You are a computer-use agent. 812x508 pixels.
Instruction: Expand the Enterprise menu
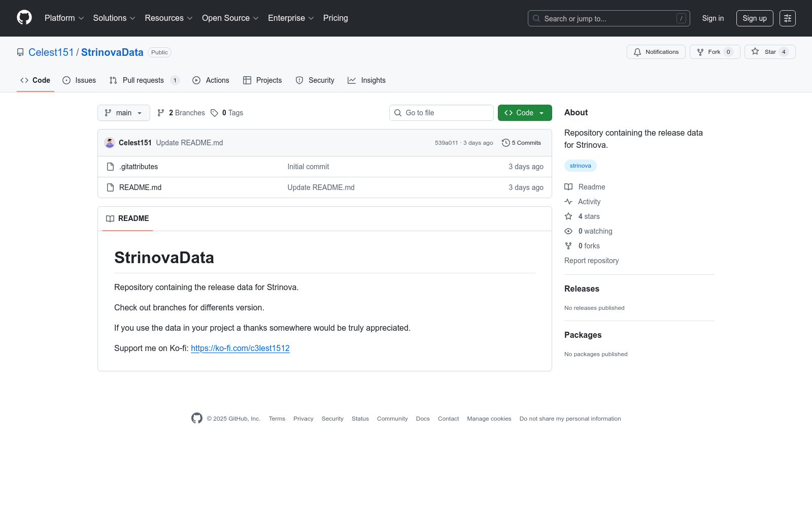point(291,18)
